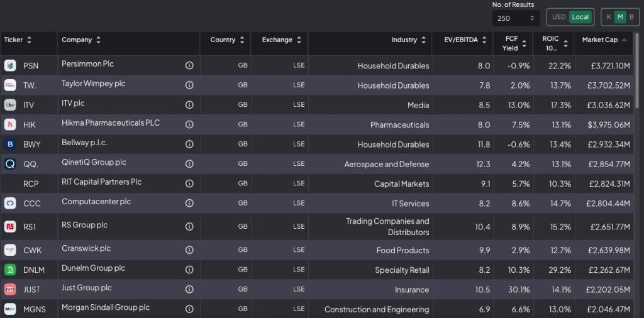Viewport: 644px width, 318px height.
Task: Open info icon for ITV plc
Action: pyautogui.click(x=189, y=105)
